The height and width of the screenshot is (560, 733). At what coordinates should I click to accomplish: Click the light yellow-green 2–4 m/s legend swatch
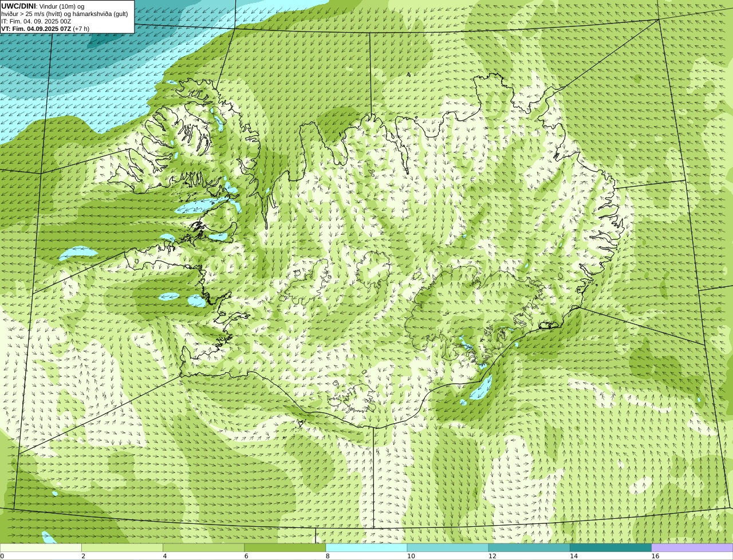[x=122, y=548]
